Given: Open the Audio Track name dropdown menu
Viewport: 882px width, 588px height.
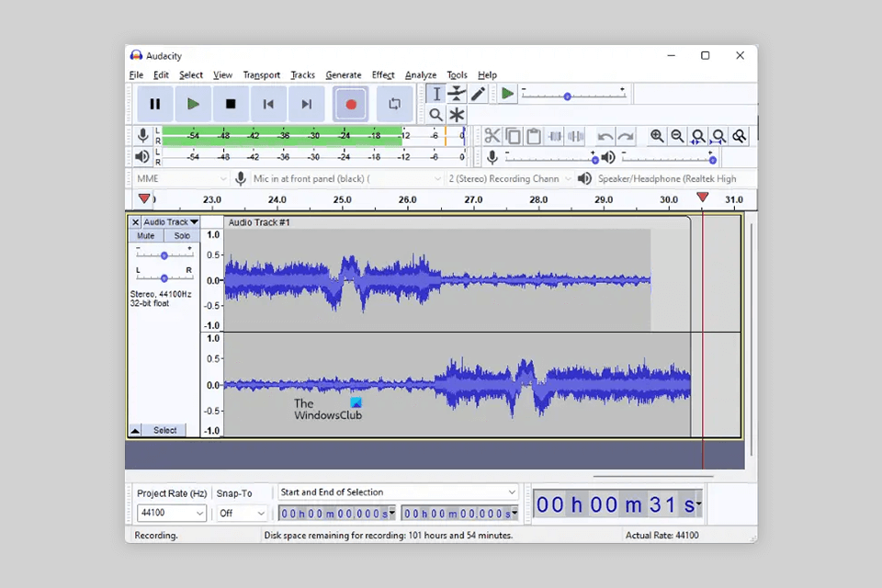Looking at the screenshot, I should [x=171, y=222].
